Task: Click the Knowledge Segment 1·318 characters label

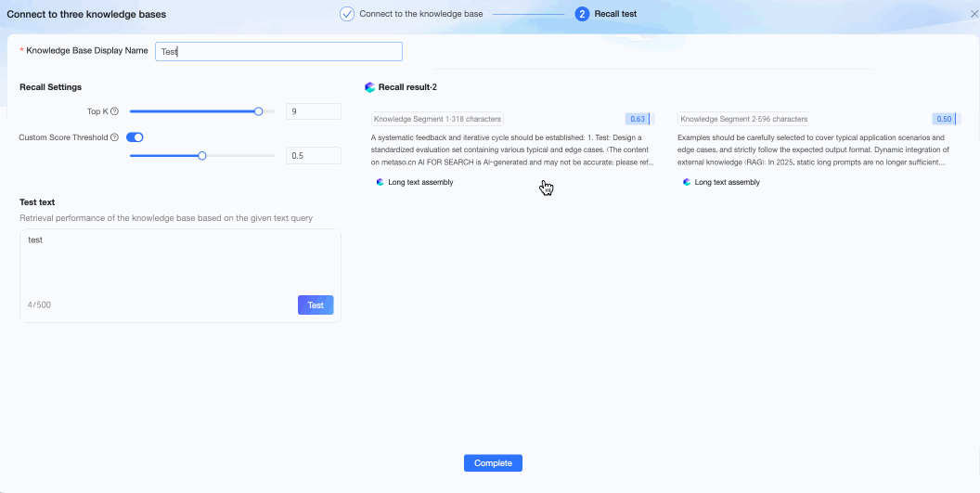Action: pos(437,119)
